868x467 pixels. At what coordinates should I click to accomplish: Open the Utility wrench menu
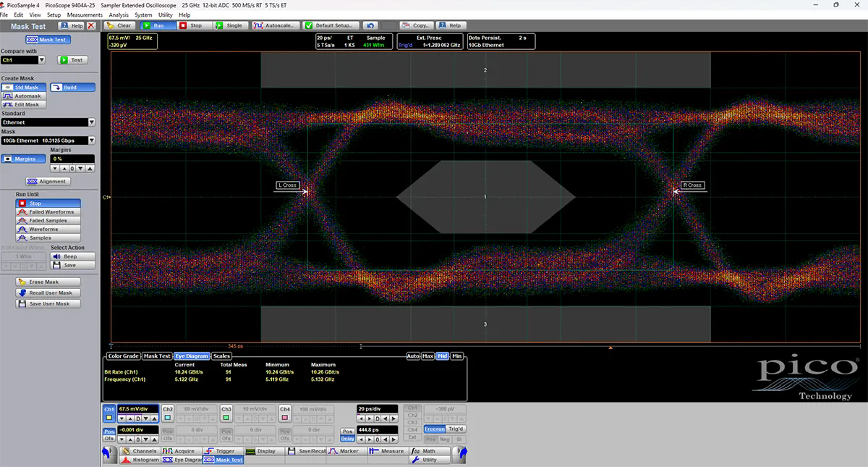coord(425,460)
